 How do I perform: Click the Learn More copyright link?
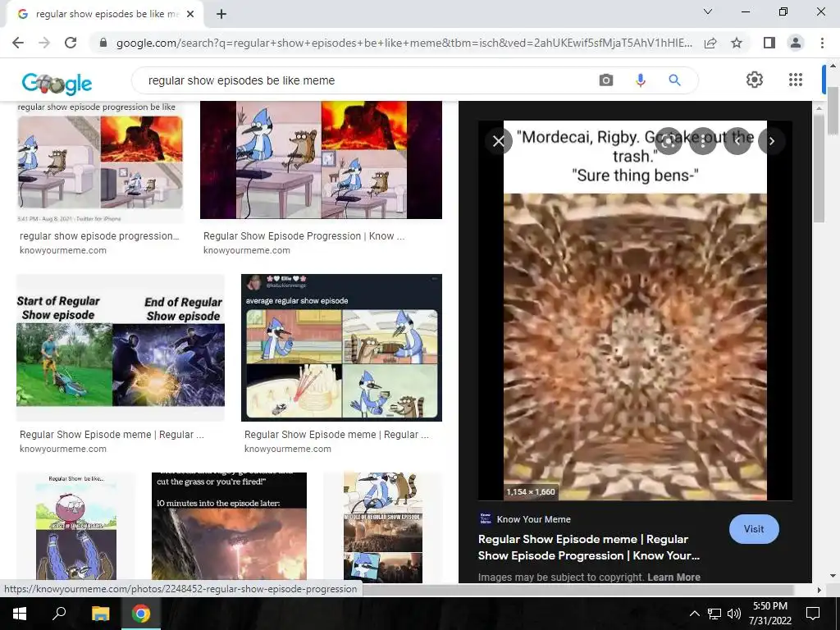point(673,577)
